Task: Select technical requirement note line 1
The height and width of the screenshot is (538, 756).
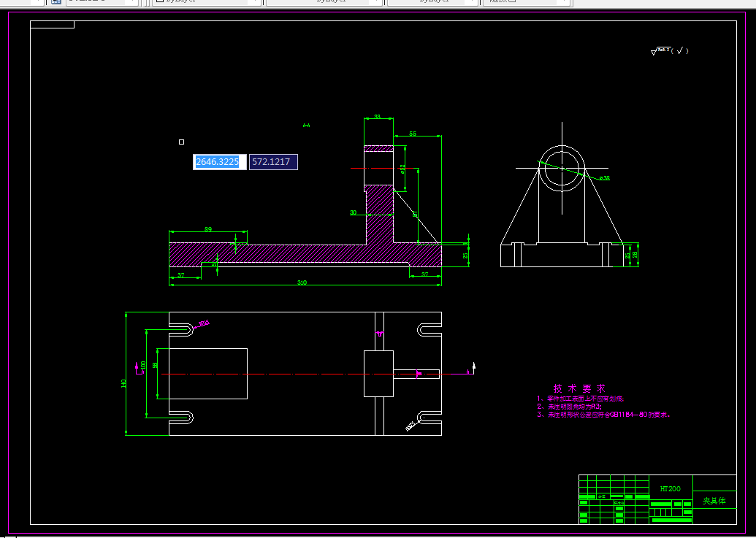Action: [x=581, y=399]
